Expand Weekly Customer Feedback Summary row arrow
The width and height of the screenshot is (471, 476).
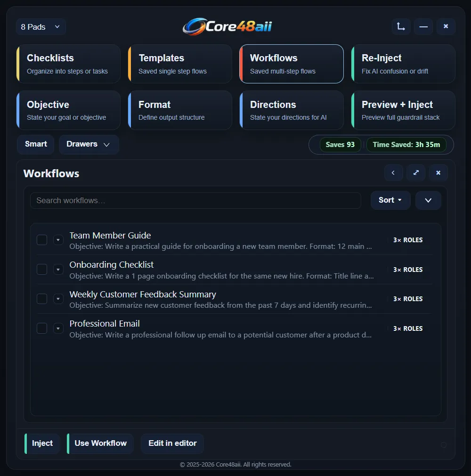(58, 299)
